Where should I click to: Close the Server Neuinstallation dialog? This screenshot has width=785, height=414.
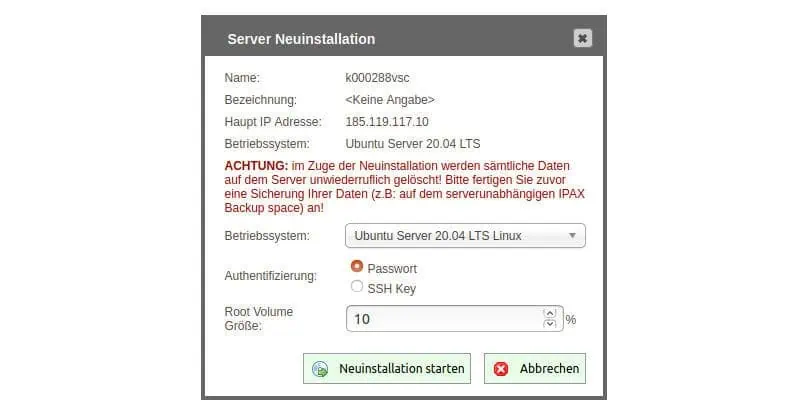pos(583,38)
